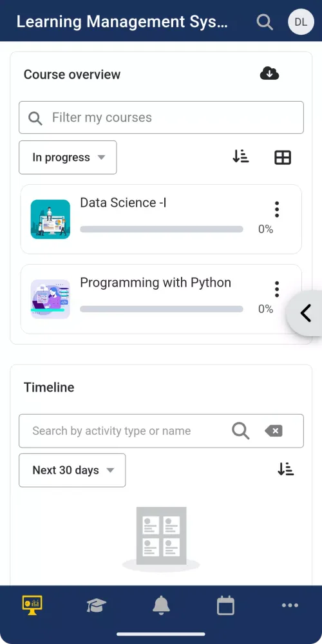
Task: Open search via magnifier icon in header
Action: tap(265, 22)
